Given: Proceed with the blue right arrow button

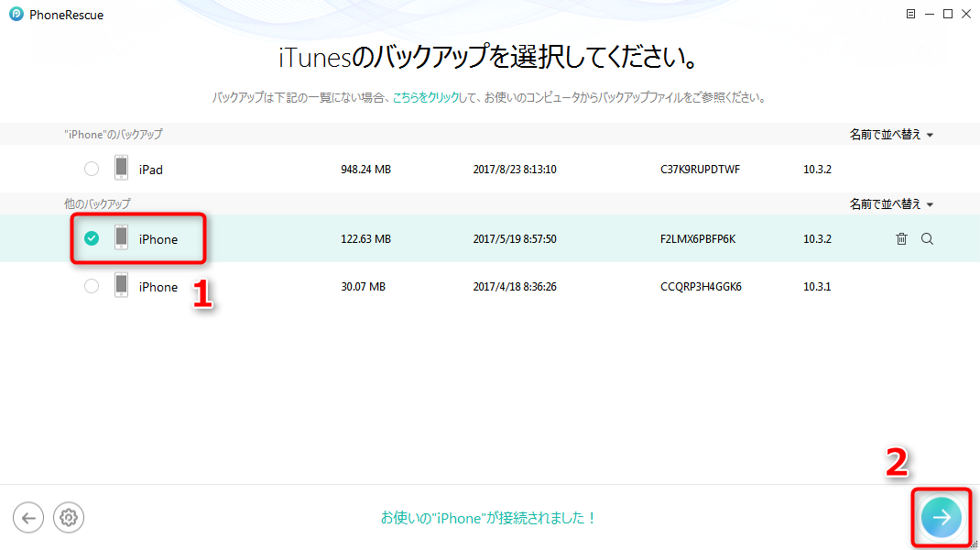Looking at the screenshot, I should pos(942,518).
